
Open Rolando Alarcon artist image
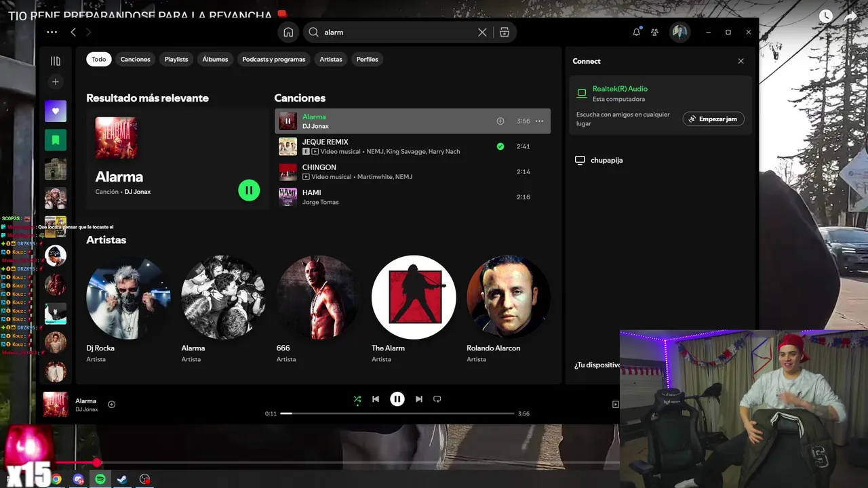pos(509,297)
